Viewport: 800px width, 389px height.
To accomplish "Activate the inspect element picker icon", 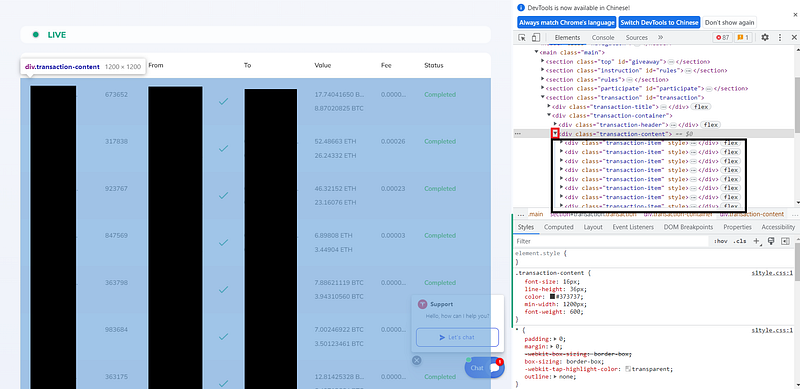I will click(522, 37).
